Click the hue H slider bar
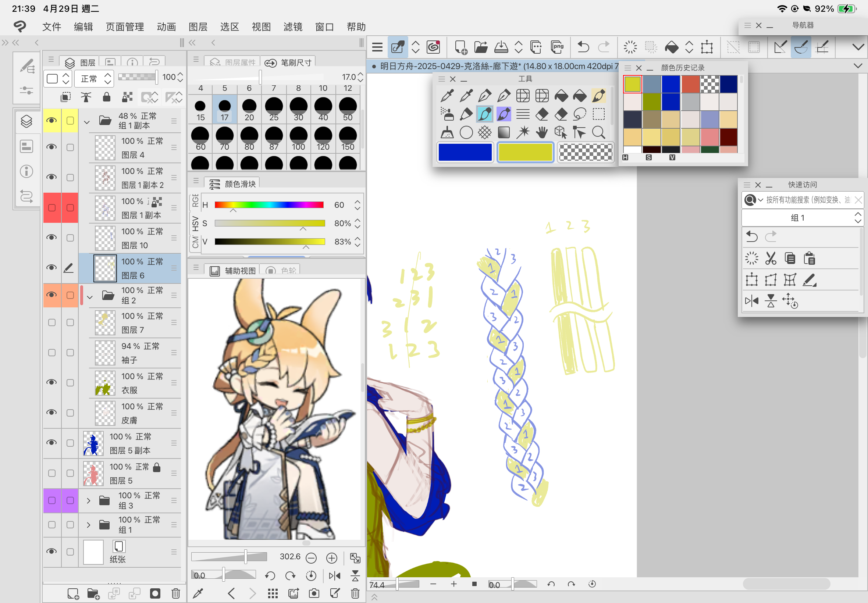This screenshot has width=868, height=603. point(269,204)
